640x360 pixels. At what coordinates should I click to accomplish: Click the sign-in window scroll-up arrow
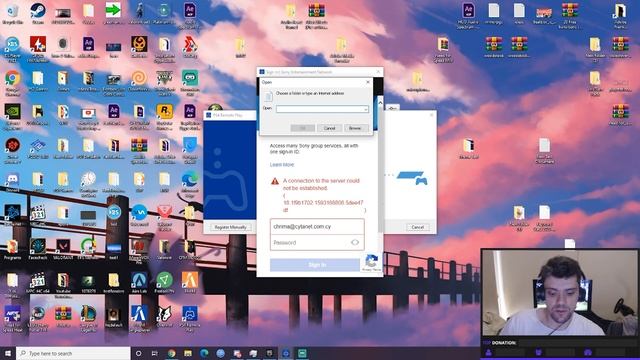coord(380,102)
